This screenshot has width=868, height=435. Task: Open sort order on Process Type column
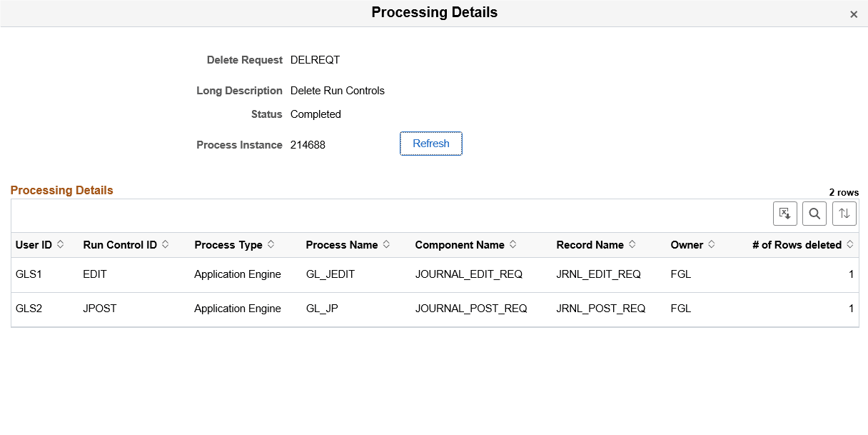[229, 244]
